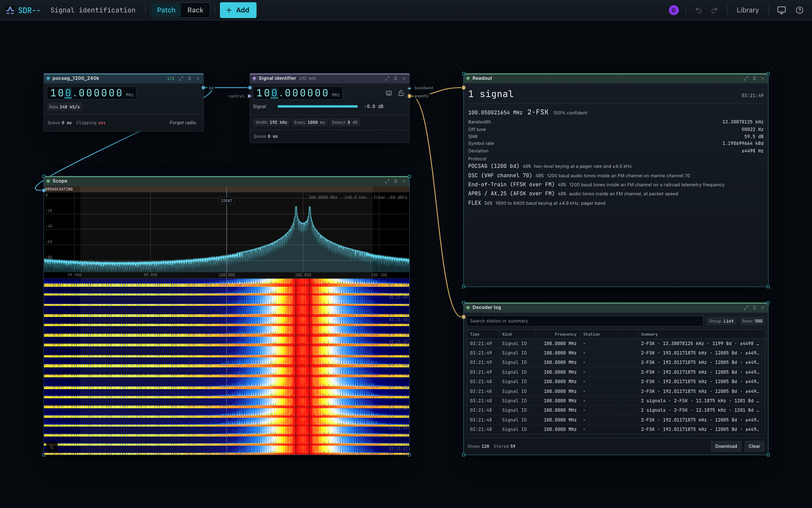The image size is (812, 508).
Task: Click the events output port
Action: (409, 96)
